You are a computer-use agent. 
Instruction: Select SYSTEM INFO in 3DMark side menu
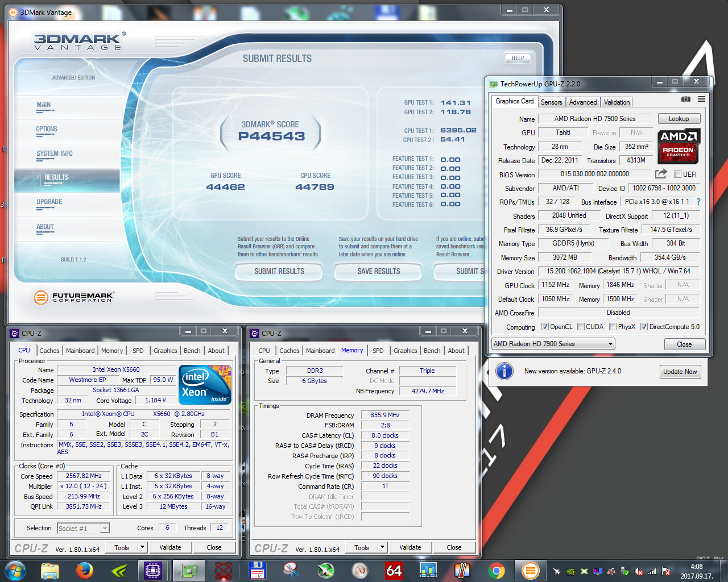pos(55,153)
